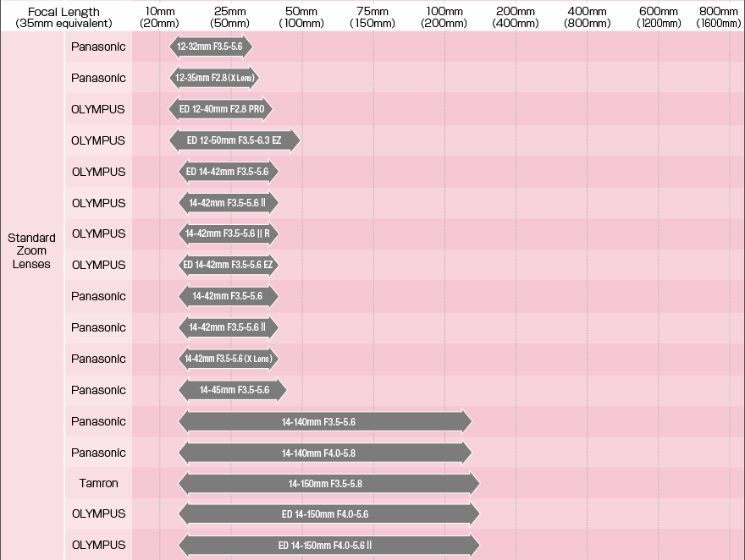Click the ED 12-40mm F2.8 PRO bar

click(x=222, y=109)
